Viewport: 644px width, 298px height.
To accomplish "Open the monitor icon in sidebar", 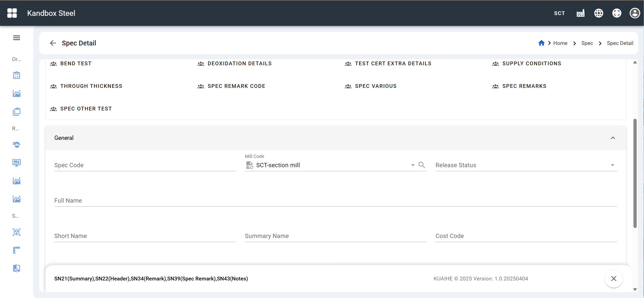I will 17,163.
